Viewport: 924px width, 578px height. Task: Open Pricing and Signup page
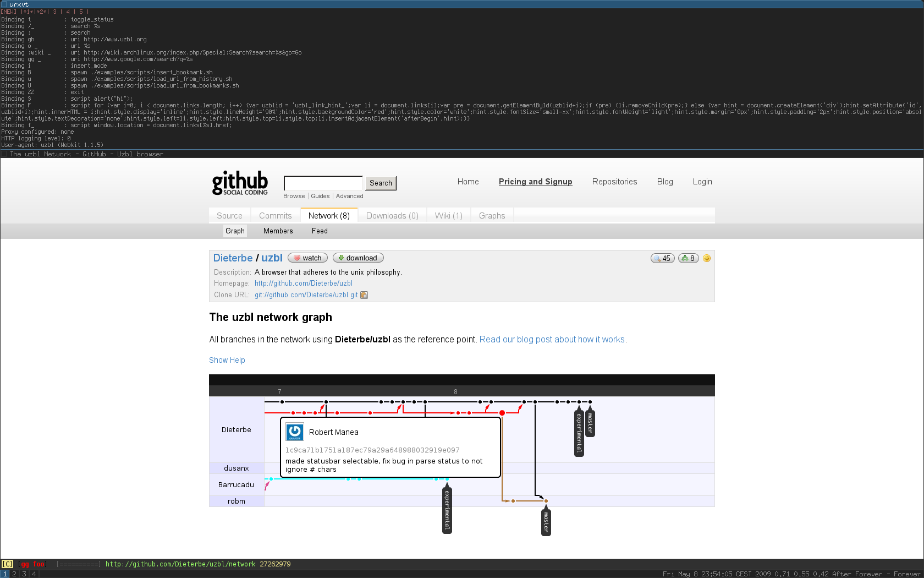click(535, 182)
